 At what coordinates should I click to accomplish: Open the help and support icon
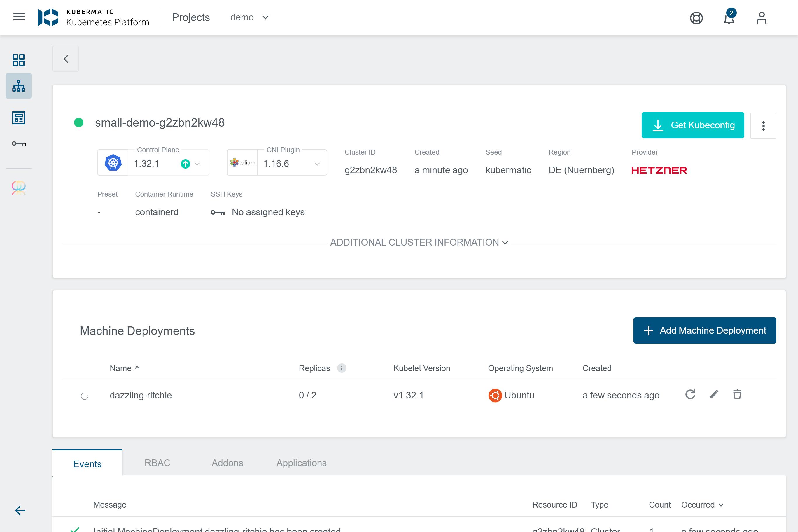[x=696, y=17]
